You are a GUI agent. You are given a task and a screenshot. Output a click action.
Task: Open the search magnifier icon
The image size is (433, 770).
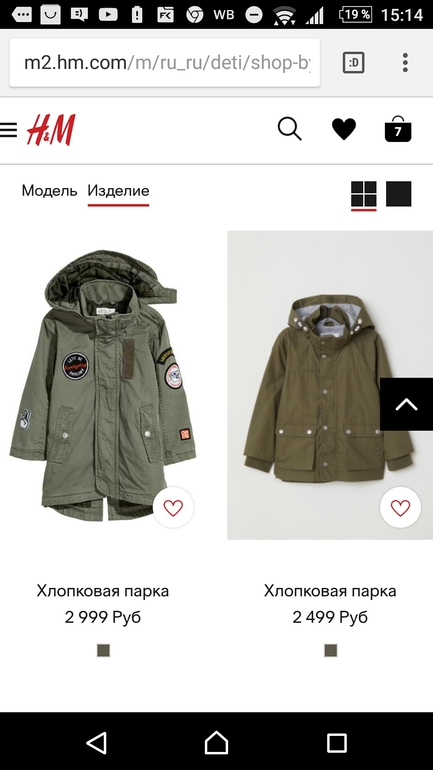[x=290, y=130]
